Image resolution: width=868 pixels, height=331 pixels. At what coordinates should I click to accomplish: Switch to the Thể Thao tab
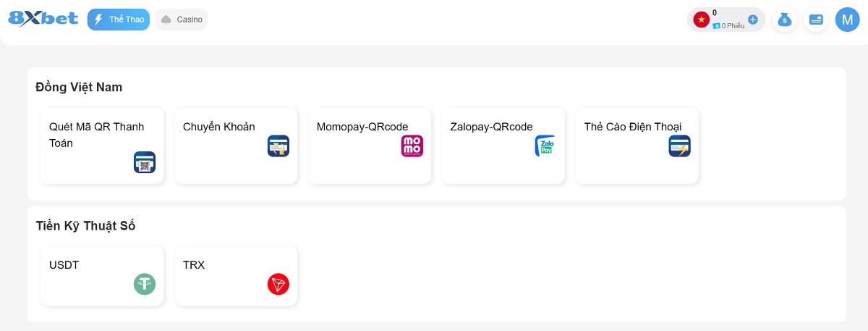pos(119,20)
